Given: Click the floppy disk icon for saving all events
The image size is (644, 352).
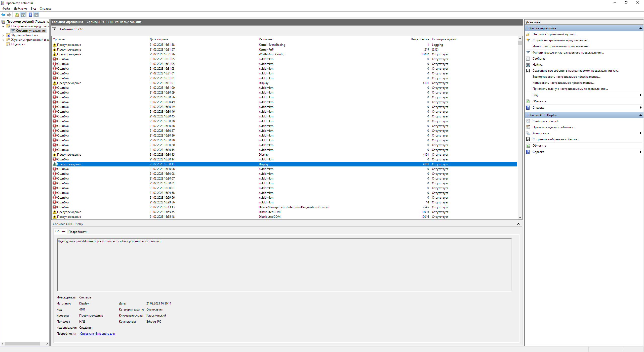Looking at the screenshot, I should pos(528,71).
